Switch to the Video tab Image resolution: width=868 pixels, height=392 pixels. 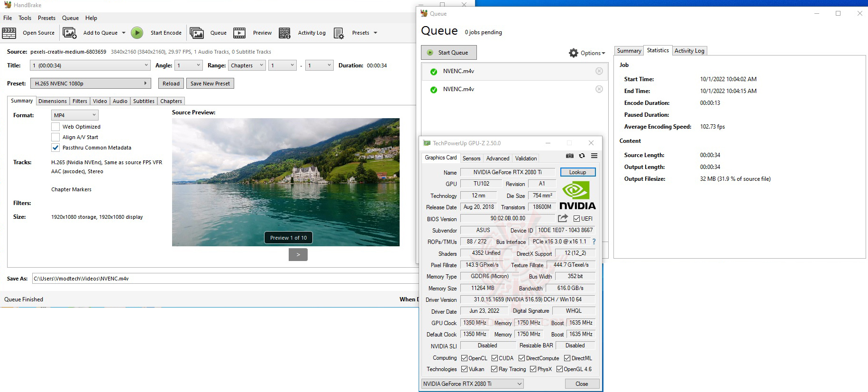pyautogui.click(x=100, y=101)
